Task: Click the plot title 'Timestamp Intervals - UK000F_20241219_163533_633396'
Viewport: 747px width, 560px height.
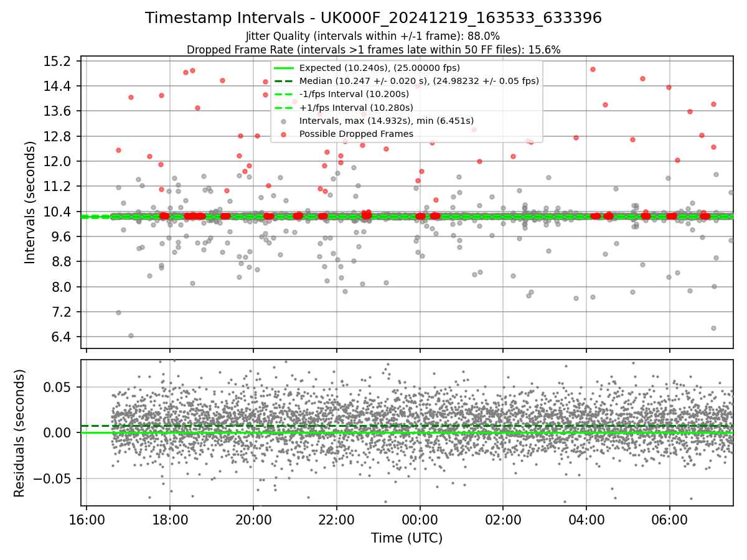Action: pyautogui.click(x=374, y=18)
